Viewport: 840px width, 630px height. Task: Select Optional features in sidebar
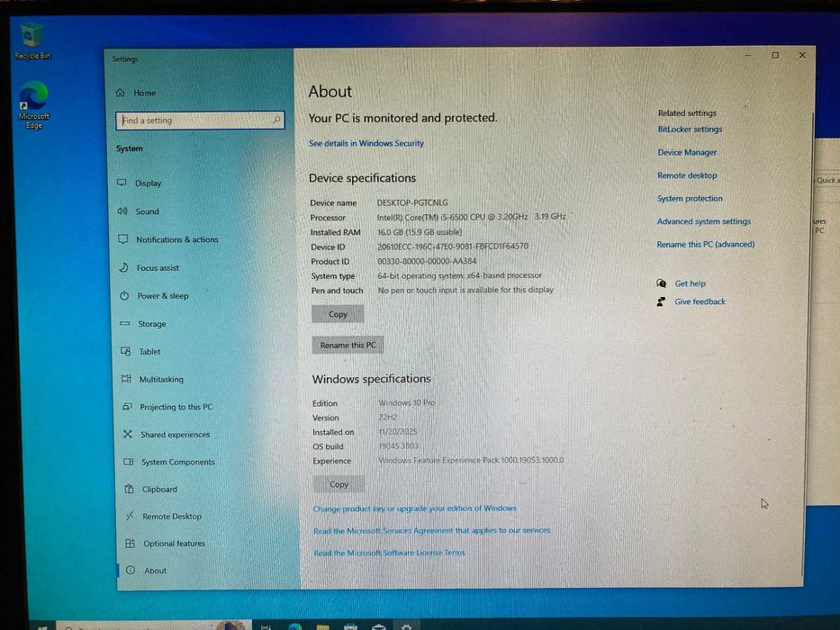[x=166, y=544]
